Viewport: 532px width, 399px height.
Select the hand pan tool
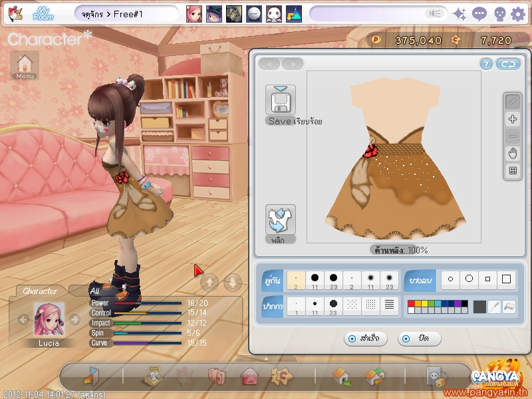[x=513, y=154]
